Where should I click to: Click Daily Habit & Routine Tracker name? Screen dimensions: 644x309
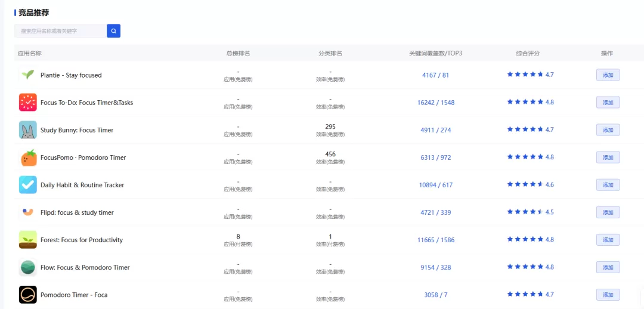click(82, 186)
